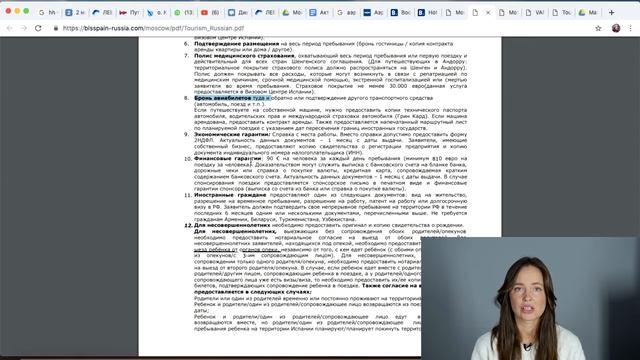Image resolution: width=640 pixels, height=360 pixels.
Task: Click the line '(автомобиль, поезд и т.п.).'
Action: coord(229,104)
